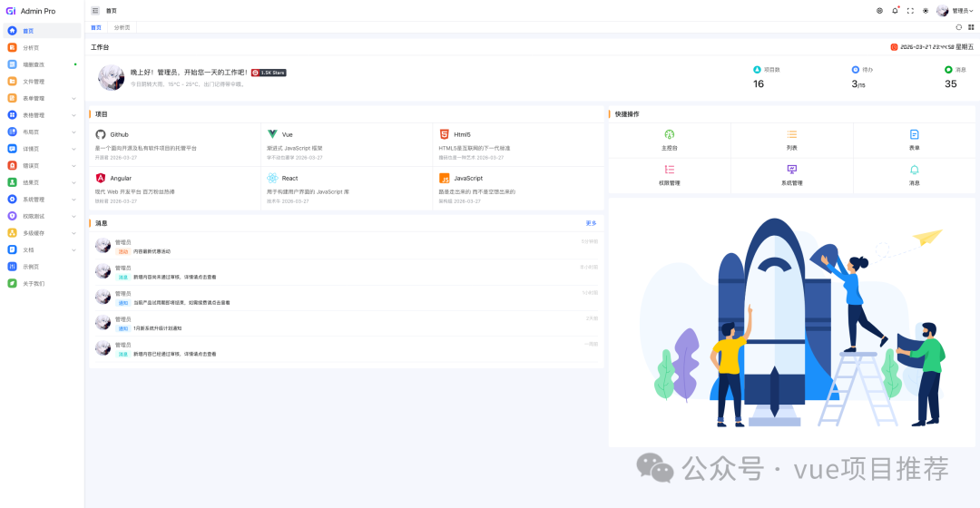
Task: Expand the 权限测试 submenu chevron
Action: 73,216
